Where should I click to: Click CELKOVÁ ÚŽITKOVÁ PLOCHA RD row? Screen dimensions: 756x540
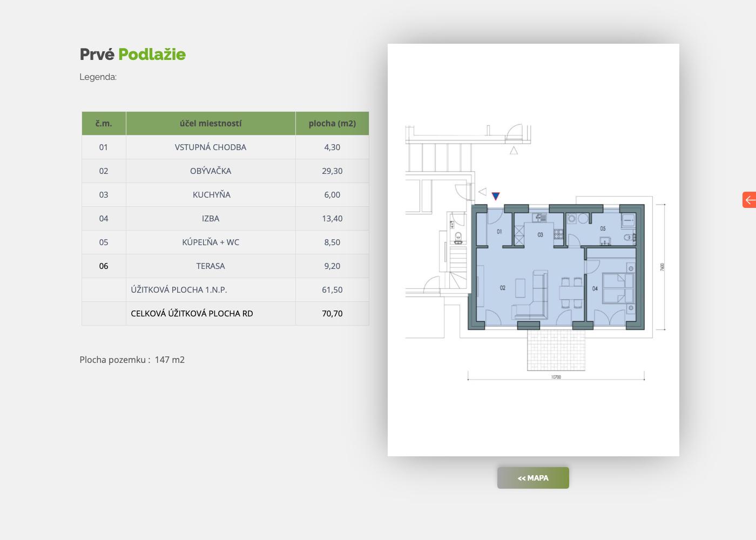tap(225, 313)
